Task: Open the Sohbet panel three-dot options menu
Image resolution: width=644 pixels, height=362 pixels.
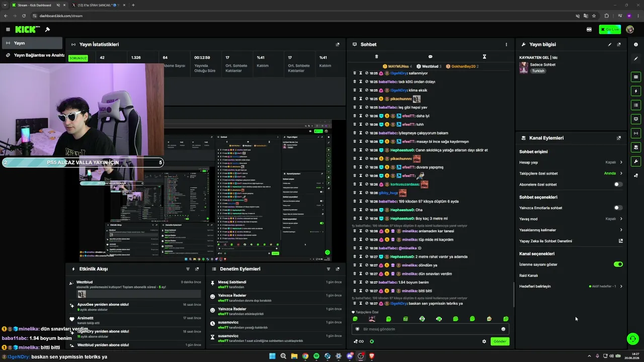Action: (x=506, y=44)
